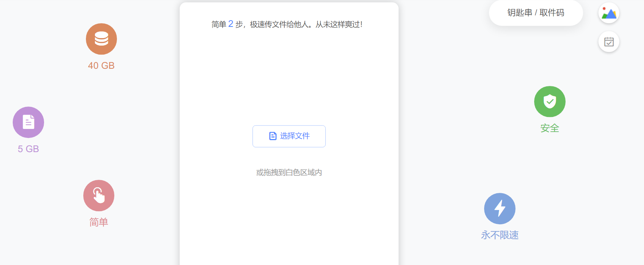The height and width of the screenshot is (265, 644).
Task: Click the 5 GB label
Action: click(x=28, y=149)
